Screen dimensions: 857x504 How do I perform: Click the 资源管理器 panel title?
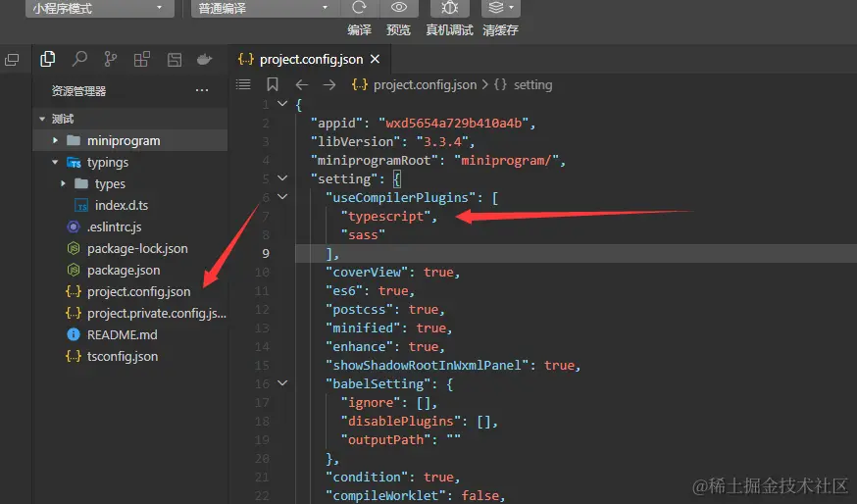[78, 91]
